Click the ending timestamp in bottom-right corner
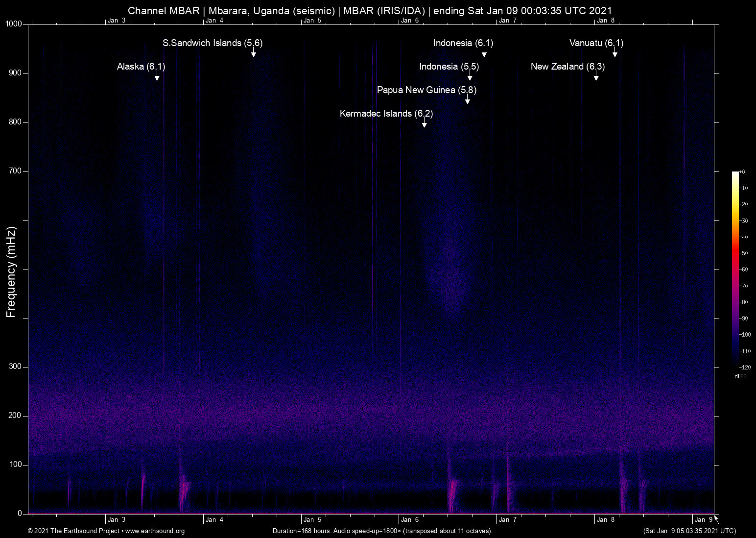Viewport: 756px width, 538px height. 689,531
